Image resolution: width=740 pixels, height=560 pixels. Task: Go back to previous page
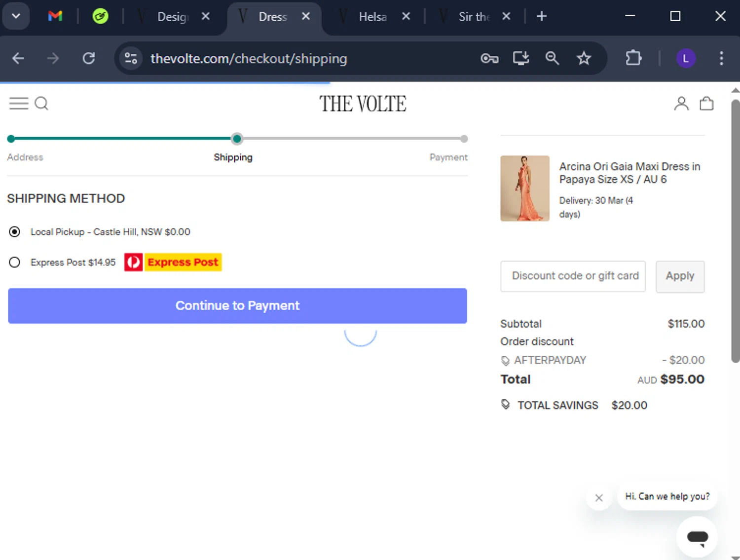pos(18,58)
